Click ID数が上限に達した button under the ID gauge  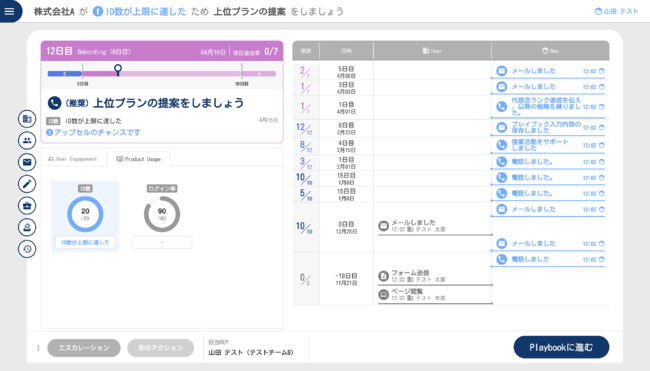coord(85,242)
